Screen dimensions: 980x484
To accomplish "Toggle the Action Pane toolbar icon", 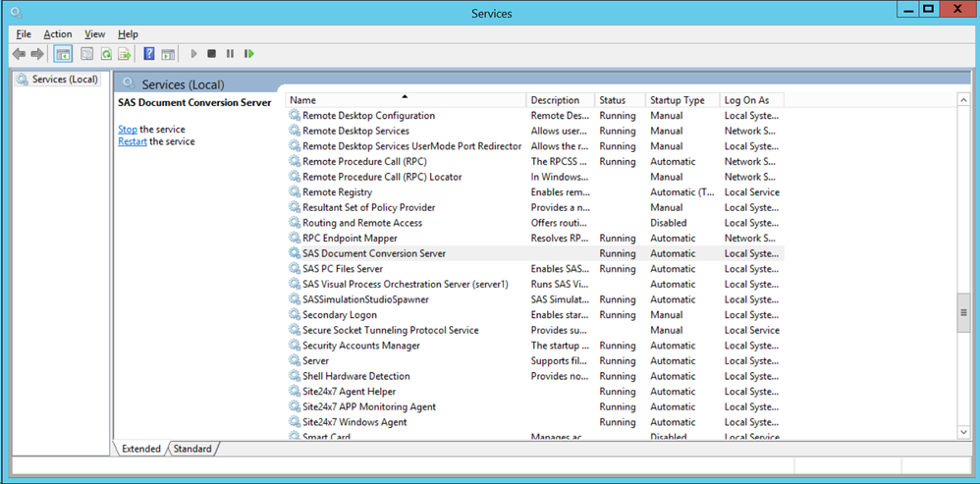I will pyautogui.click(x=168, y=54).
